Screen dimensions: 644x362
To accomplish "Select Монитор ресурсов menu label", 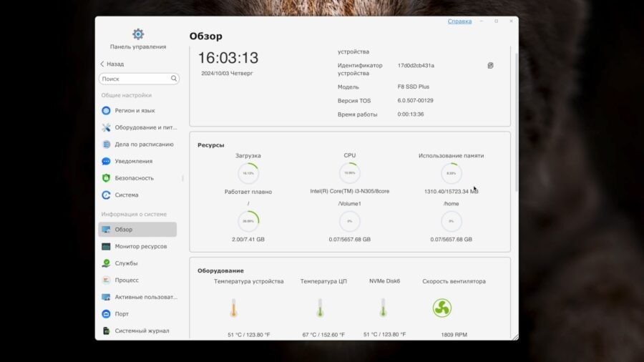I will point(141,246).
